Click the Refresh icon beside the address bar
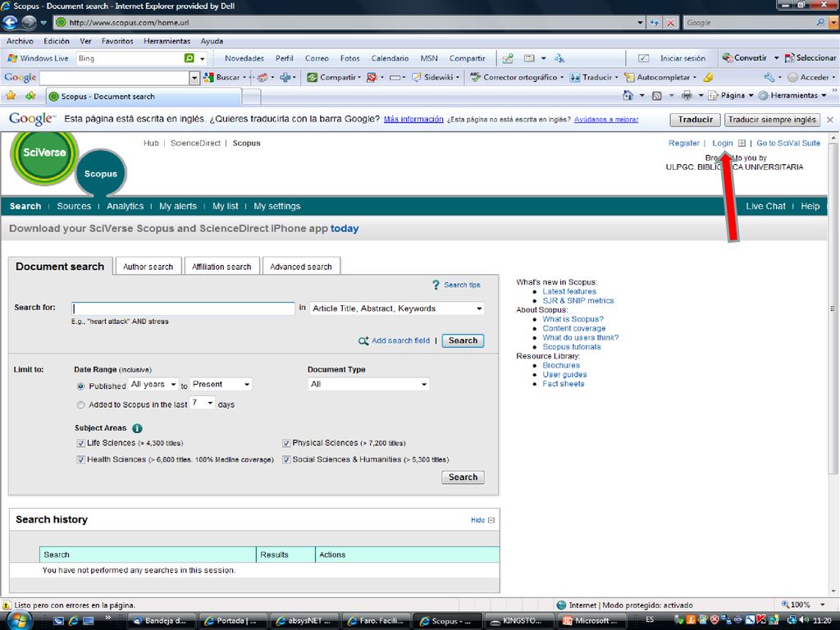Screen dimensions: 840x630 (x=654, y=22)
